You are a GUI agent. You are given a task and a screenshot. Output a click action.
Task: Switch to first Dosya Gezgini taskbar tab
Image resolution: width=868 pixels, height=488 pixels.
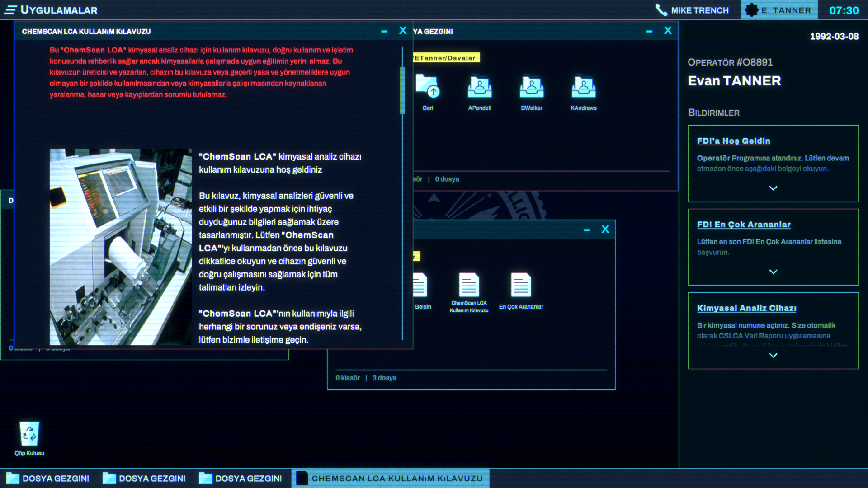tap(48, 478)
